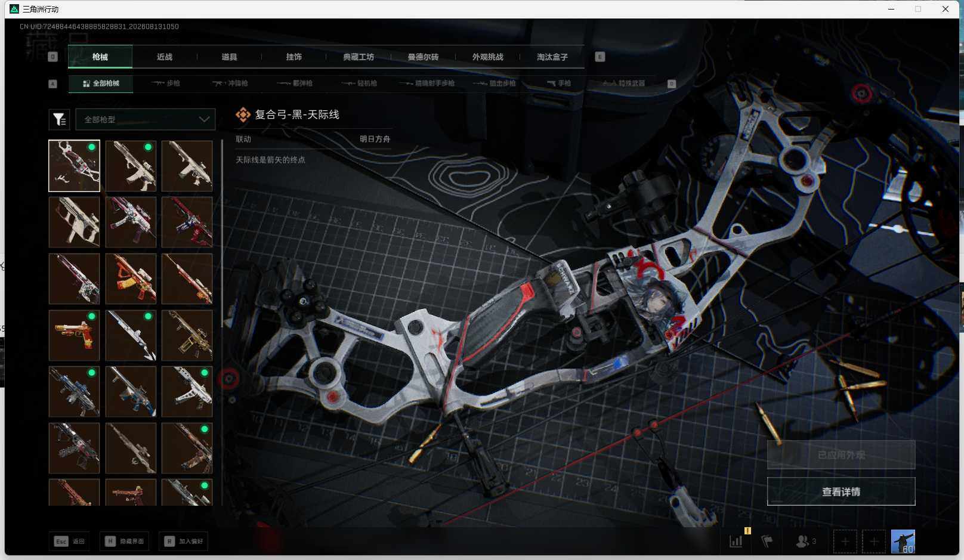964x560 pixels.
Task: Click the 加入偏好 button
Action: (184, 541)
